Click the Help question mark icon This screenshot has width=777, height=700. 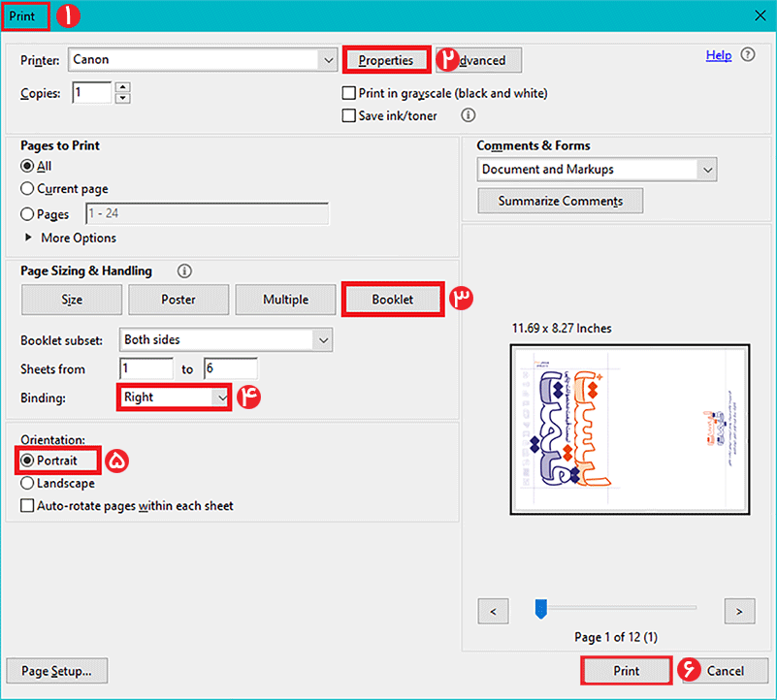[748, 55]
